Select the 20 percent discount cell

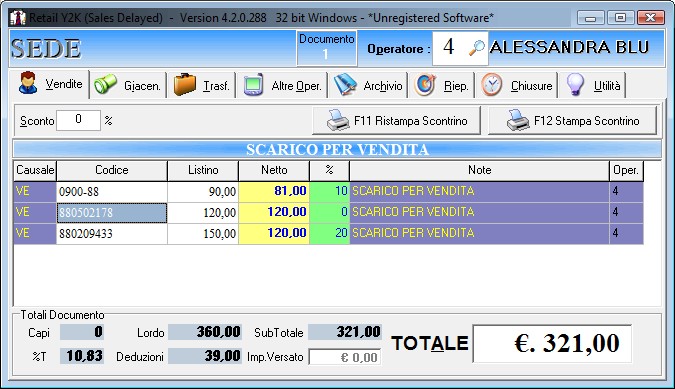(329, 234)
